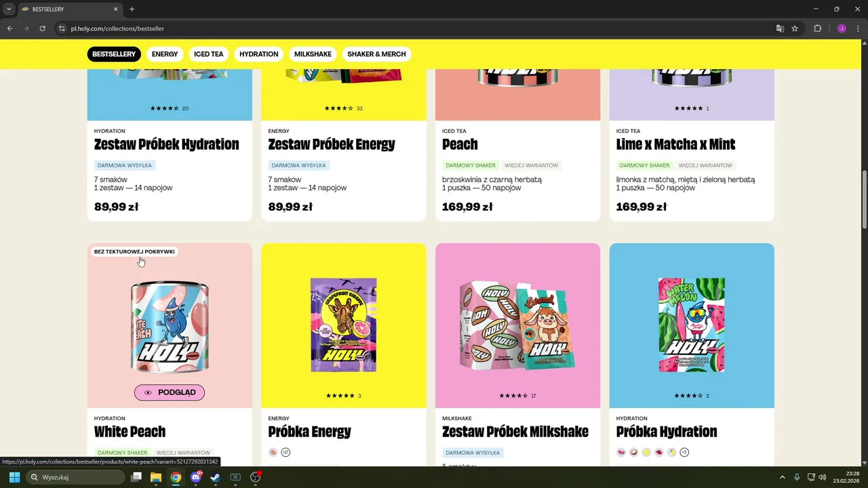
Task: Click the 169,99 zł price under Peach
Action: 467,207
